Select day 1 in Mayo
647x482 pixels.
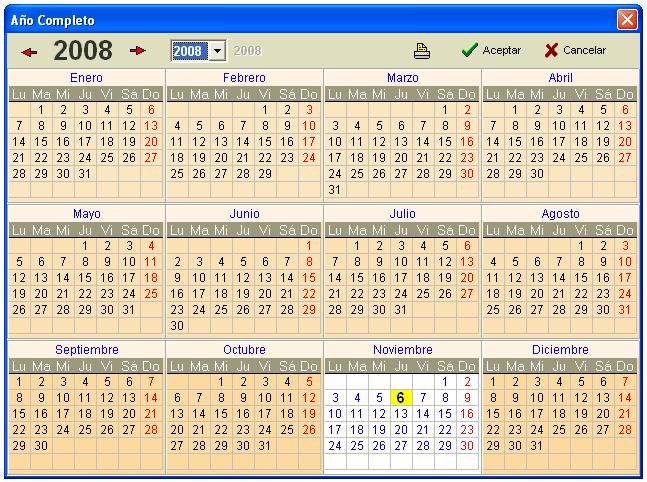pos(85,246)
